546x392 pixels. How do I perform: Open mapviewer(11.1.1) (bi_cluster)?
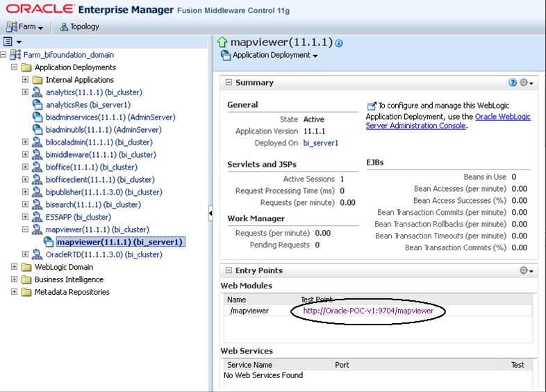(97, 229)
